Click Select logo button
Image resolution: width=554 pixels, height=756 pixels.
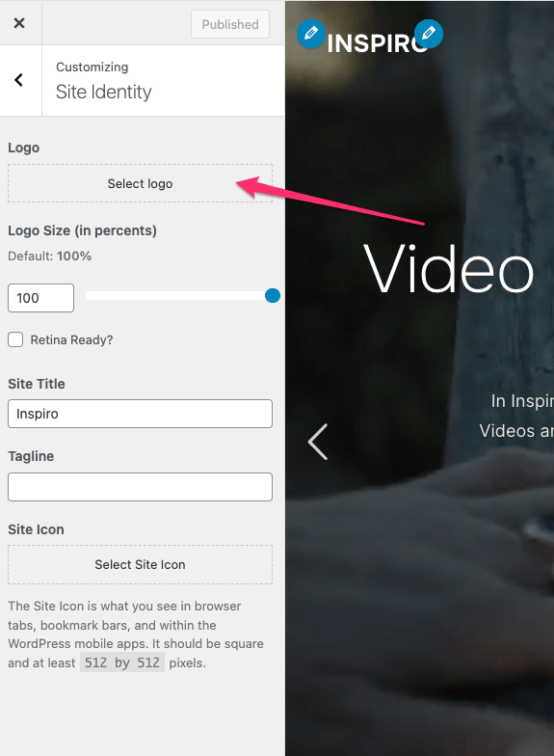141,183
